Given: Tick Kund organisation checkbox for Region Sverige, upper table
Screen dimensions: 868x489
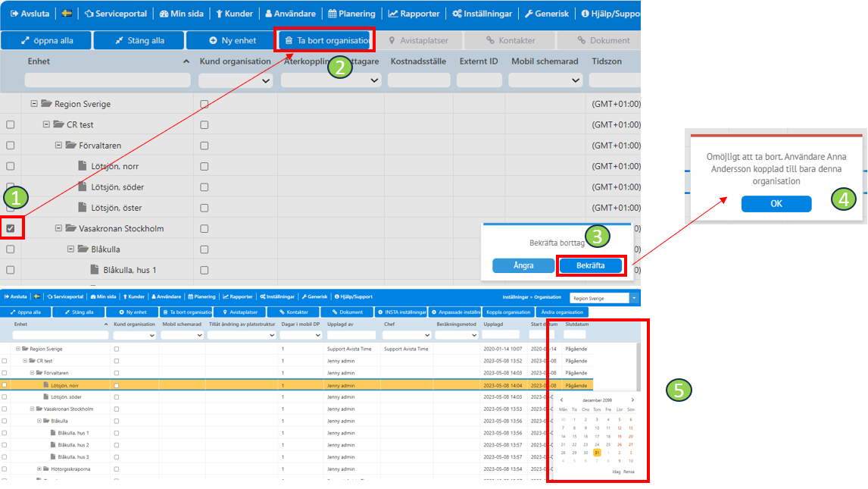Looking at the screenshot, I should point(205,104).
